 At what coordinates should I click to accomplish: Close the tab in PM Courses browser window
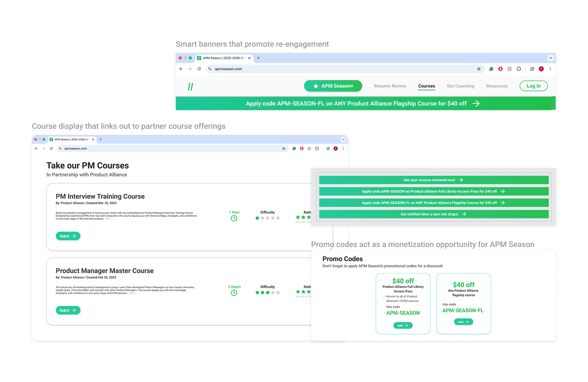(93, 139)
